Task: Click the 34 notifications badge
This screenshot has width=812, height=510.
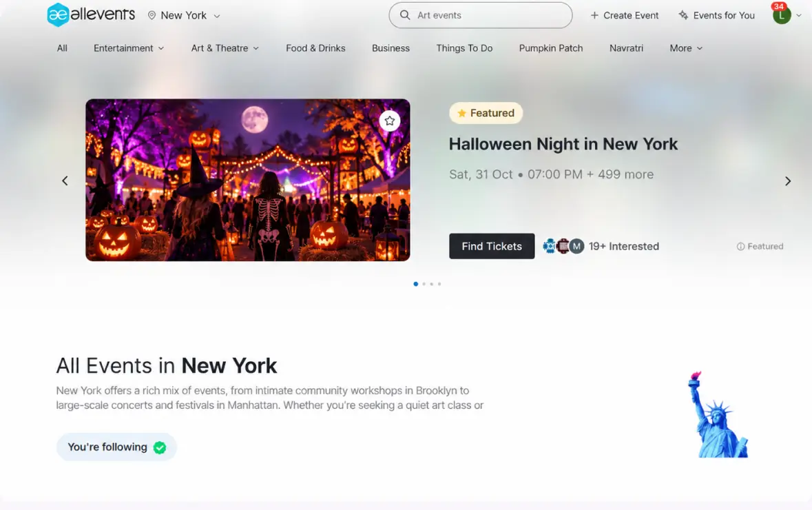Action: pyautogui.click(x=779, y=6)
